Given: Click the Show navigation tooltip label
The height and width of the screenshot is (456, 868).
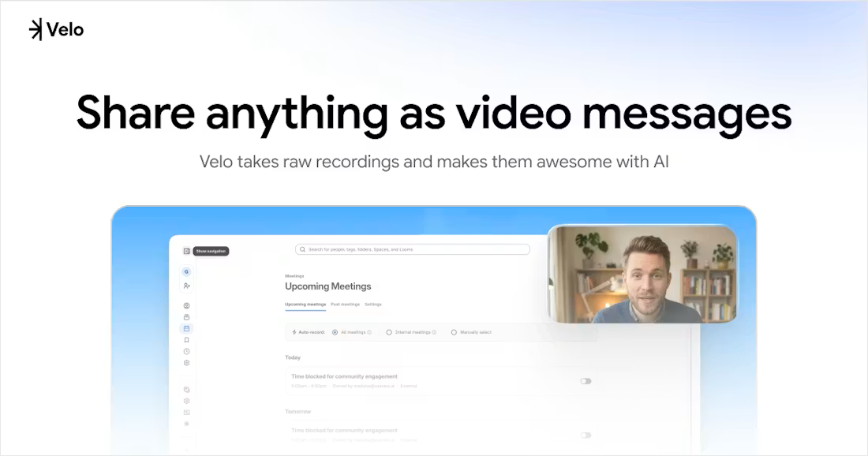Looking at the screenshot, I should [x=211, y=251].
